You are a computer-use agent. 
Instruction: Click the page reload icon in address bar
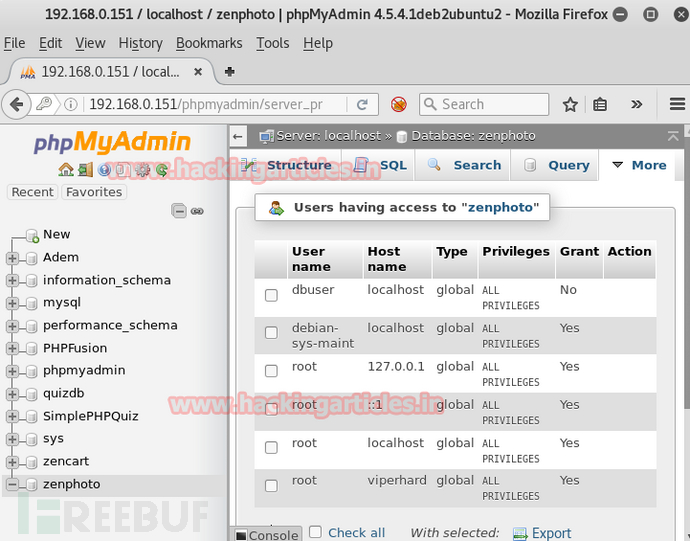(x=362, y=104)
